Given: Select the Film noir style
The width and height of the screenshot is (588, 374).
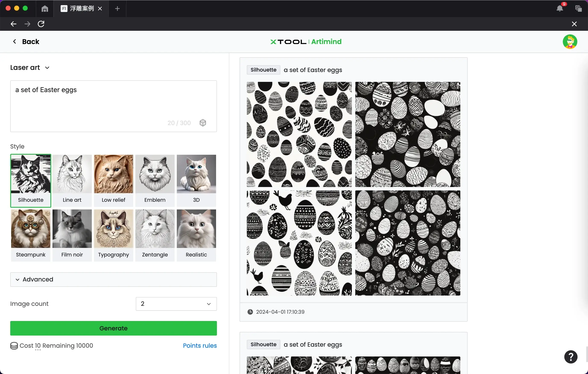Looking at the screenshot, I should [72, 235].
